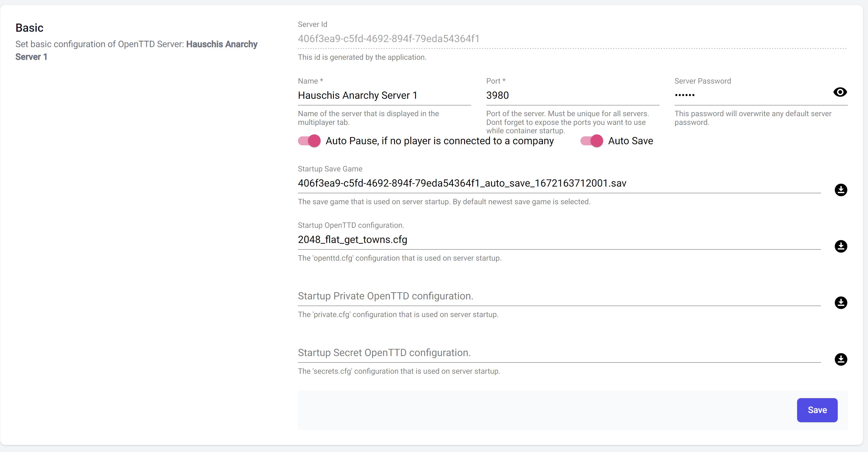Open the Startup Save Game selector
The image size is (868, 452).
point(559,183)
